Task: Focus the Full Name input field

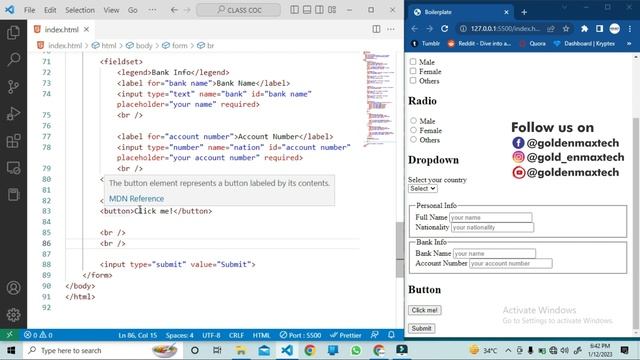Action: pyautogui.click(x=491, y=218)
